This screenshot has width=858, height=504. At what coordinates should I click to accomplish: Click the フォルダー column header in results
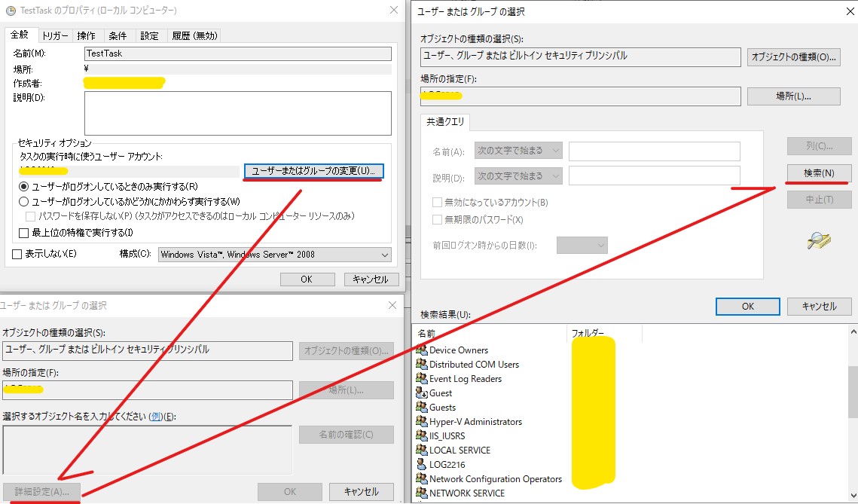(x=604, y=333)
